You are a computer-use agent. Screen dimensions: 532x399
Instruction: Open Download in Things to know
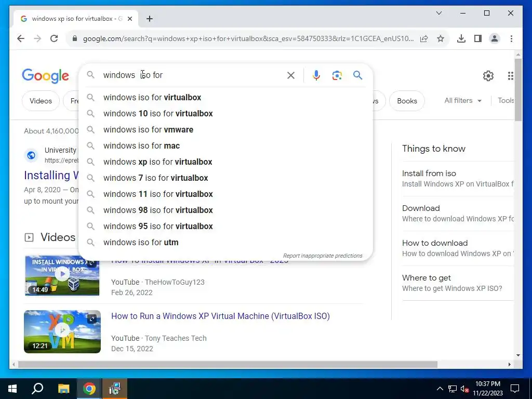coord(457,214)
